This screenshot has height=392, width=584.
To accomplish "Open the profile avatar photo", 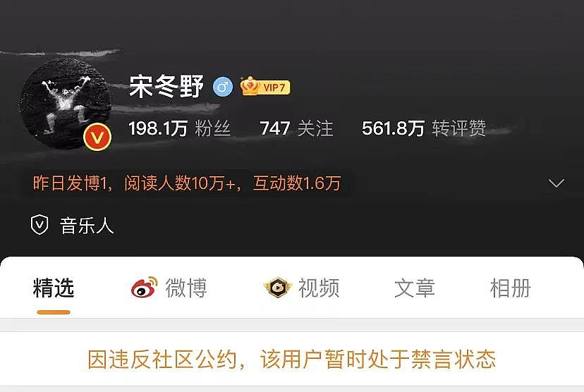I will pyautogui.click(x=66, y=104).
